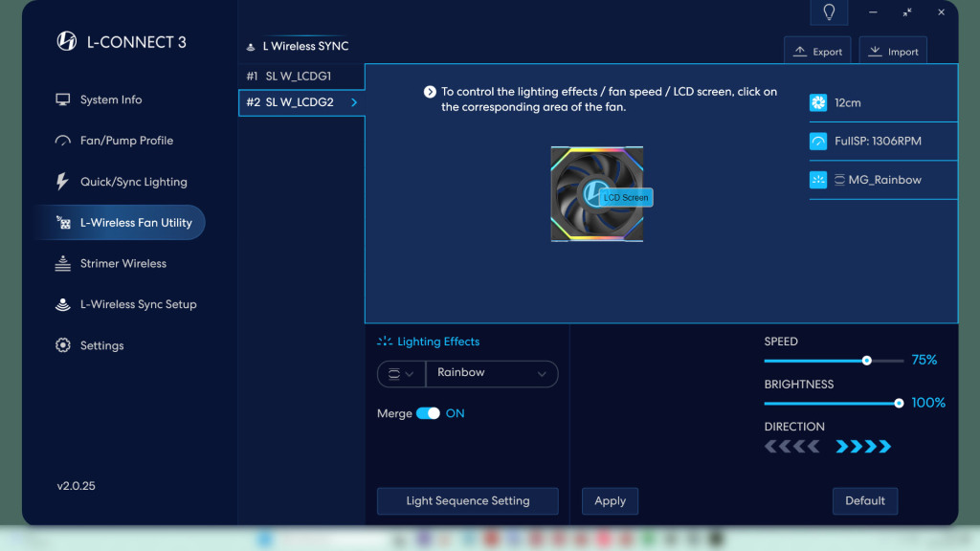Select left direction arrows
Viewport: 980px width, 551px height.
point(791,447)
